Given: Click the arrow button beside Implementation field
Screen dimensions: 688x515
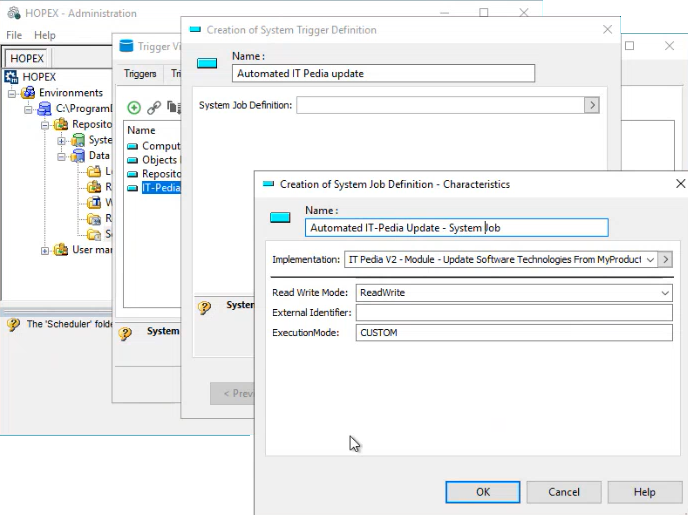Looking at the screenshot, I should (x=666, y=259).
